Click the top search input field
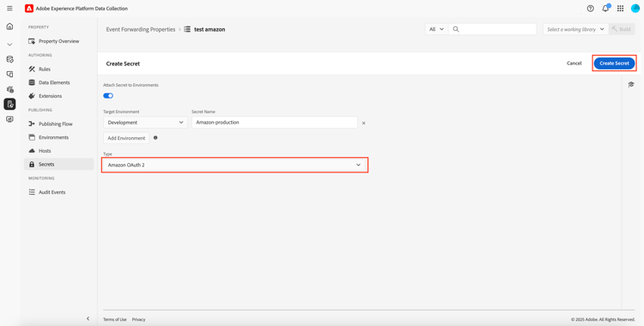This screenshot has width=644, height=326. click(x=493, y=29)
